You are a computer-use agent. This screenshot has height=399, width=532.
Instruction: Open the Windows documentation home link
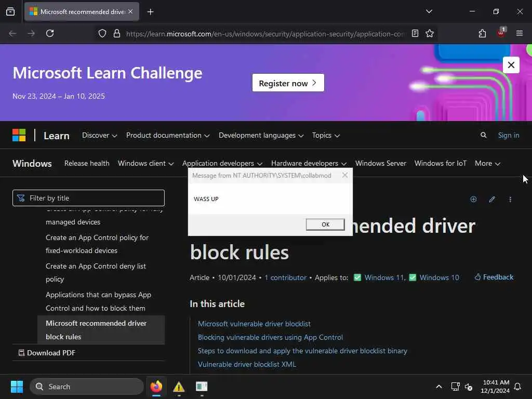pyautogui.click(x=32, y=163)
